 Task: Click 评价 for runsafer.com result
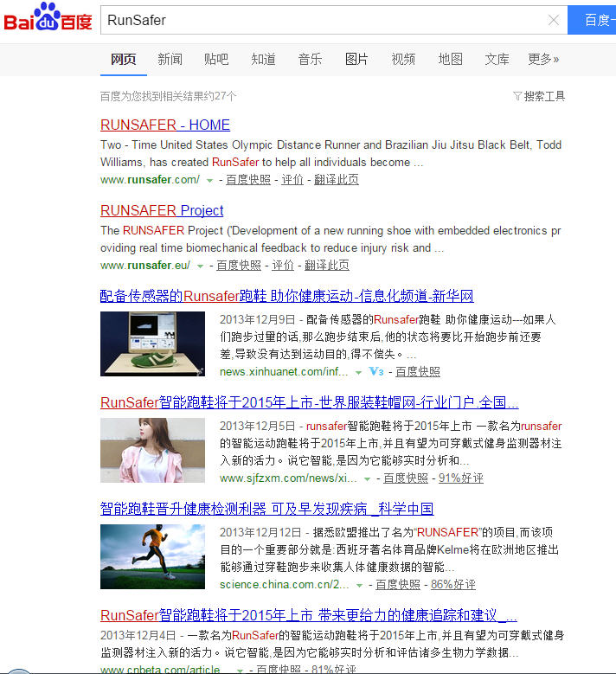(x=292, y=180)
